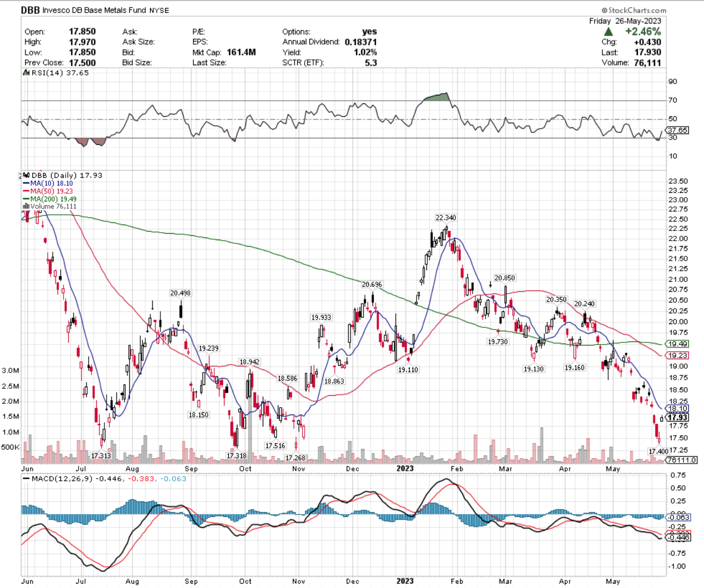The width and height of the screenshot is (704, 588).
Task: Click the RSI(14) 37.65 indicator label
Action: click(56, 73)
